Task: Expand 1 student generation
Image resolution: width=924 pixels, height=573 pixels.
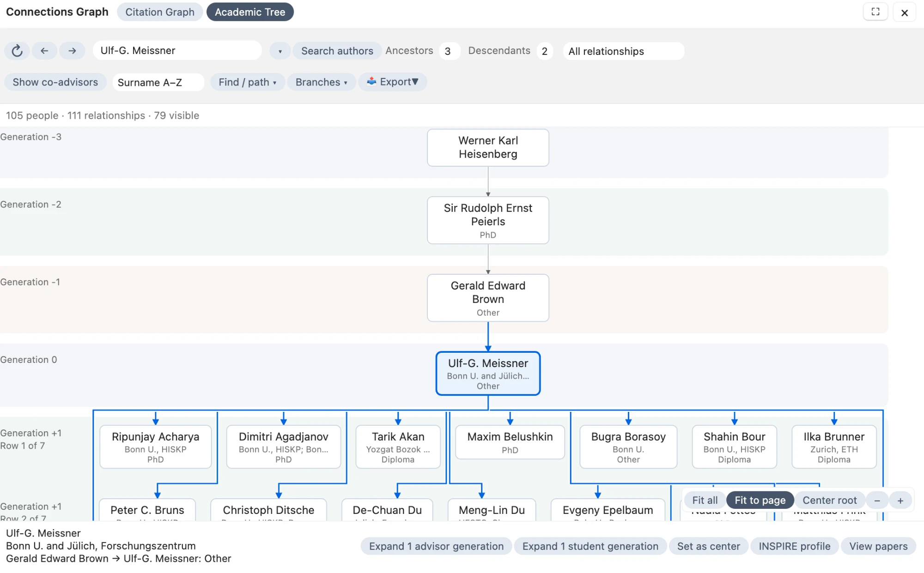Action: click(590, 546)
